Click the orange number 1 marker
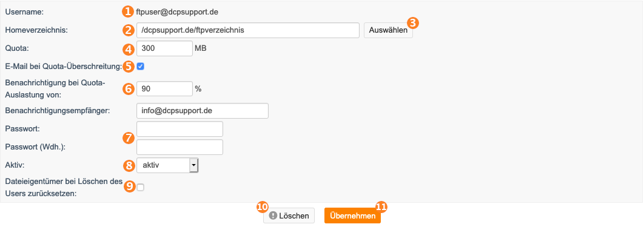The image size is (644, 227). (x=129, y=11)
